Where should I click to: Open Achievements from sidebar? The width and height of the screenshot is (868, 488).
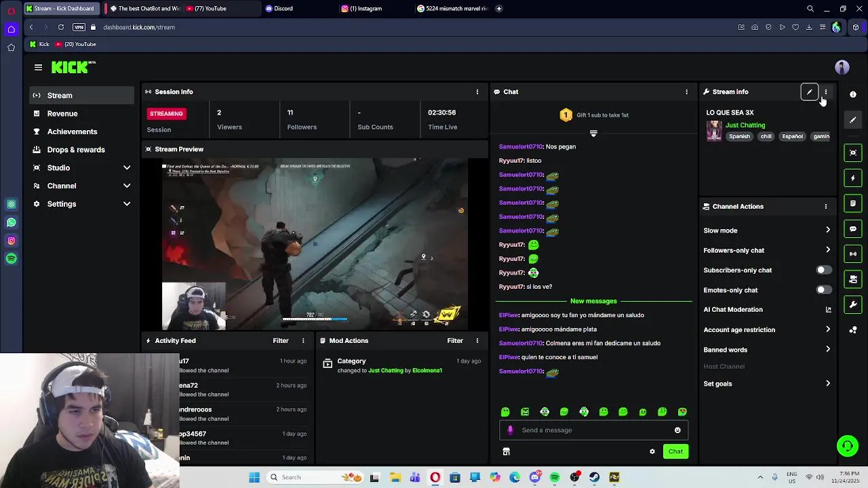tap(82, 131)
